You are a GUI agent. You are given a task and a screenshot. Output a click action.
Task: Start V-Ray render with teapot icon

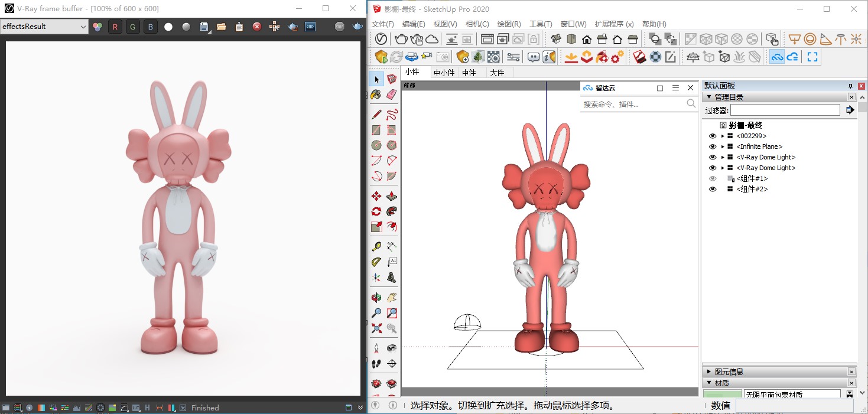coord(401,39)
